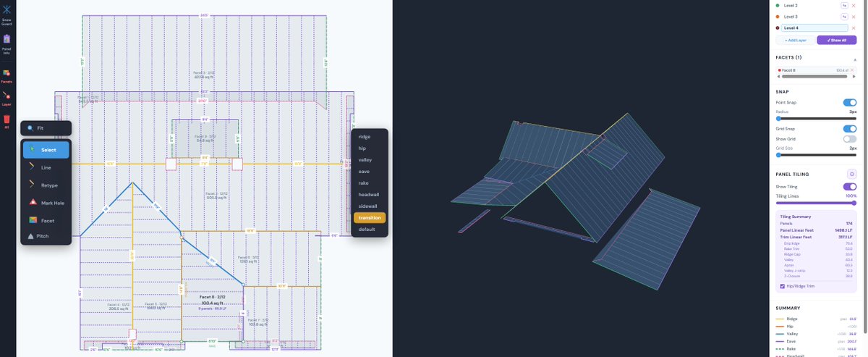
Task: Click the Ridge row in Summary
Action: click(816, 319)
